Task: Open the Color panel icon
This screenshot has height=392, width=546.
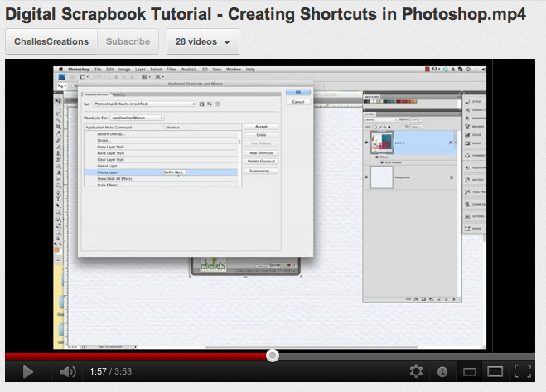Action: coord(467,135)
